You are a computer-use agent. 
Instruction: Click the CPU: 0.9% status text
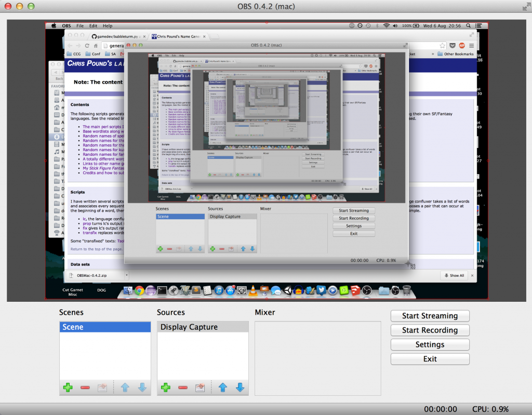click(x=490, y=409)
